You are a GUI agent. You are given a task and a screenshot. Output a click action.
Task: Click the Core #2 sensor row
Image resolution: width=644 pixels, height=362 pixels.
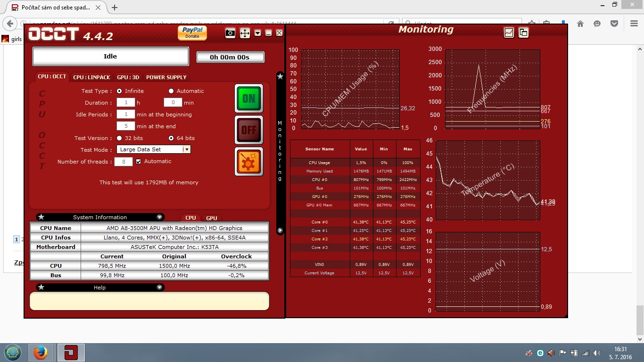click(x=355, y=239)
